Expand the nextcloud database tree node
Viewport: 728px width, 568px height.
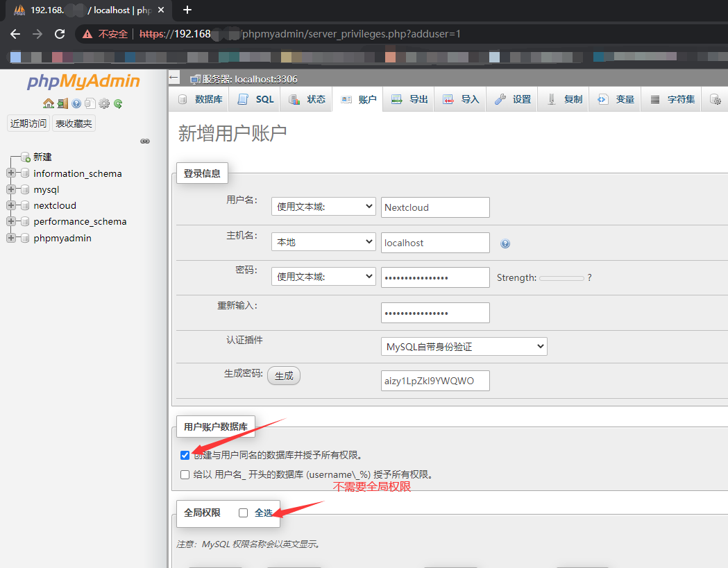tap(11, 205)
